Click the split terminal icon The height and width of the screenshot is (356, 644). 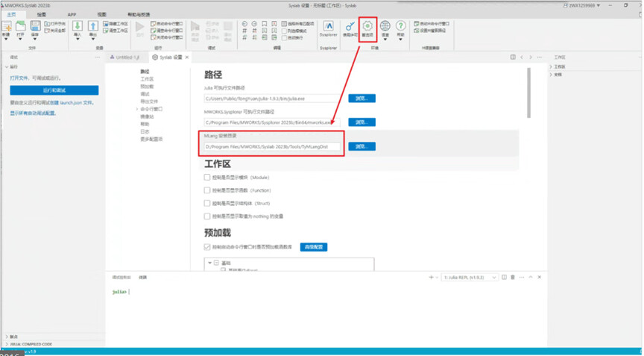(x=504, y=278)
